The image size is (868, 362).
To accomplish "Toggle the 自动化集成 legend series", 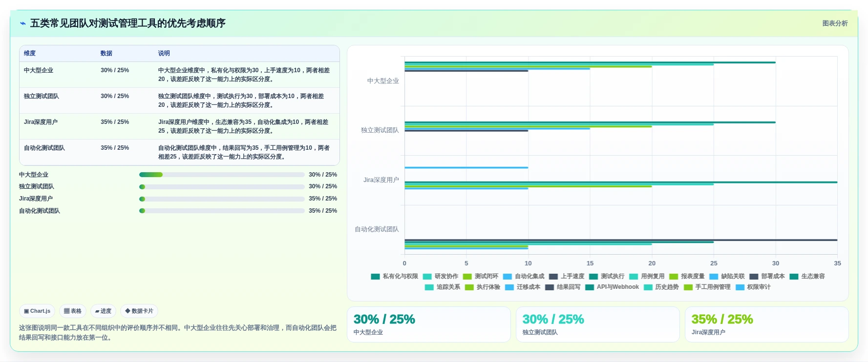I will 524,276.
